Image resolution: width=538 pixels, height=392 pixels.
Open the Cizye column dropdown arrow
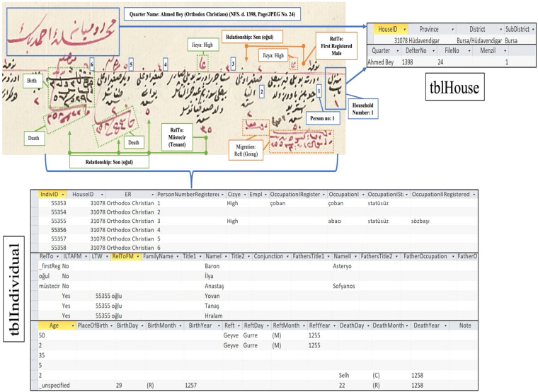[x=245, y=195]
